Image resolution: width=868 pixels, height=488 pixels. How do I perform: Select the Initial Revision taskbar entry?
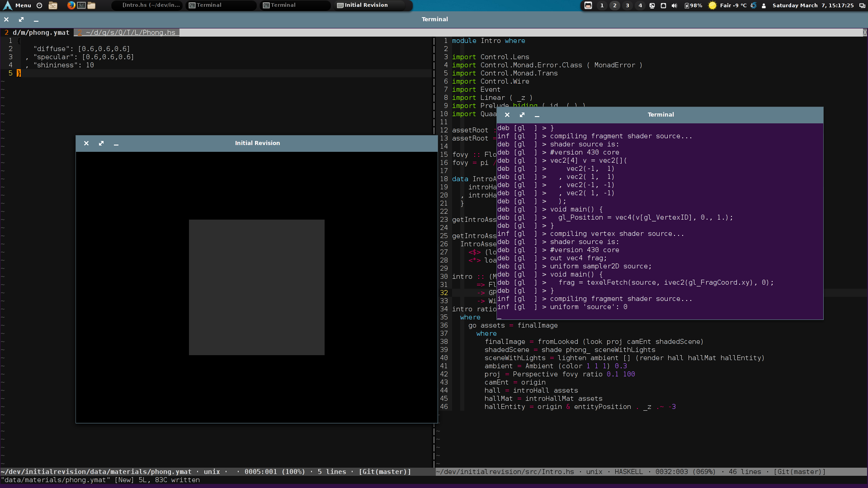[366, 5]
